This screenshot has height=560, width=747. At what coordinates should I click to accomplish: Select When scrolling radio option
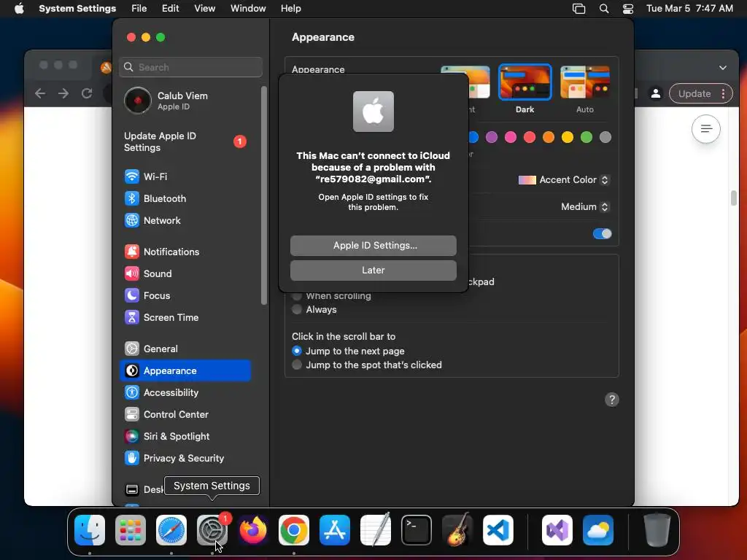pos(297,296)
